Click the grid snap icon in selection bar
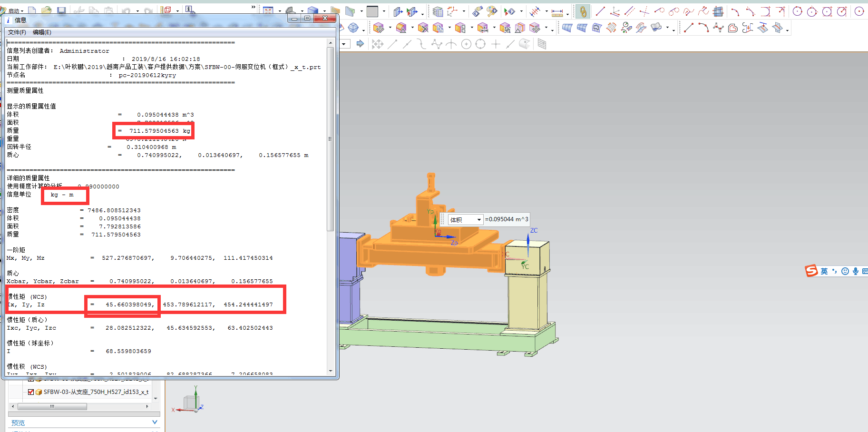 [542, 44]
